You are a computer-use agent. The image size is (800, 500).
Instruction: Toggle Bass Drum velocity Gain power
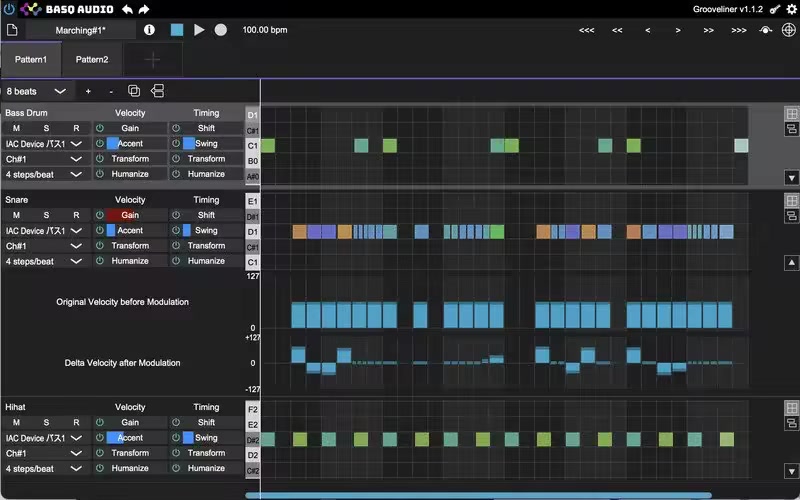point(100,128)
